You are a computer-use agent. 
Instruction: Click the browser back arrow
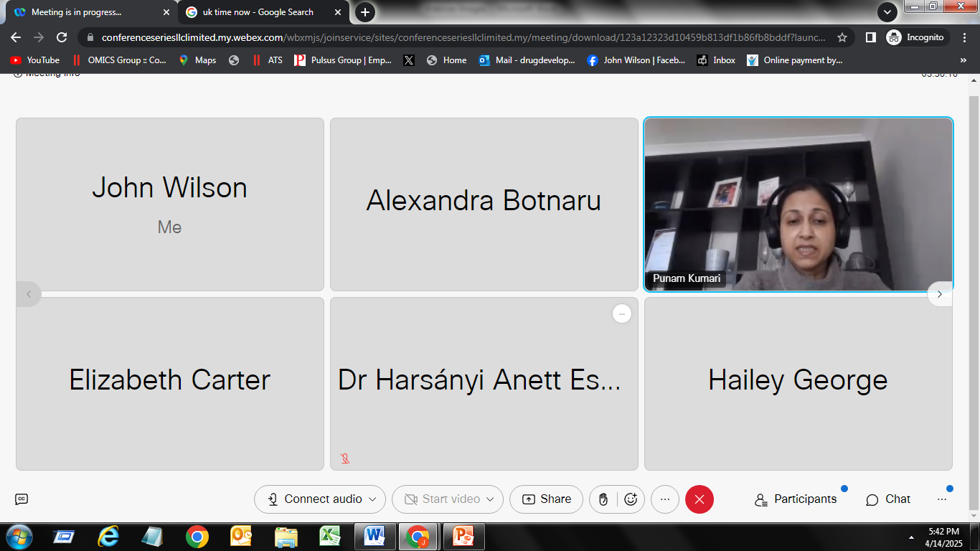pos(16,37)
